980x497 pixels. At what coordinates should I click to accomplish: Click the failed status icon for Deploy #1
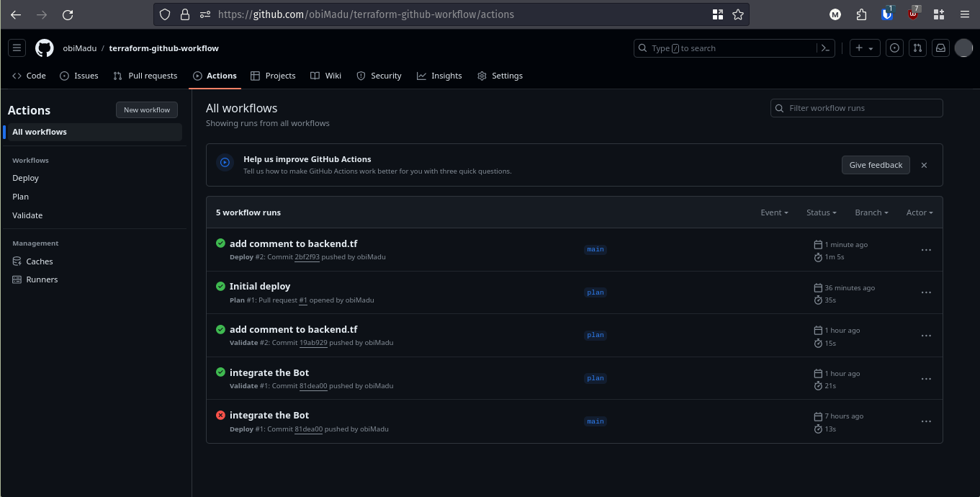point(220,415)
